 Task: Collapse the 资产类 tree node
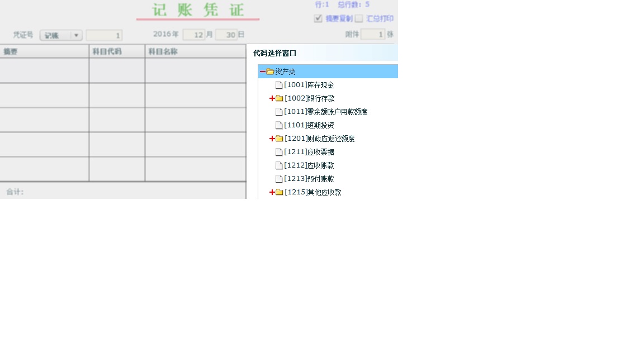263,72
